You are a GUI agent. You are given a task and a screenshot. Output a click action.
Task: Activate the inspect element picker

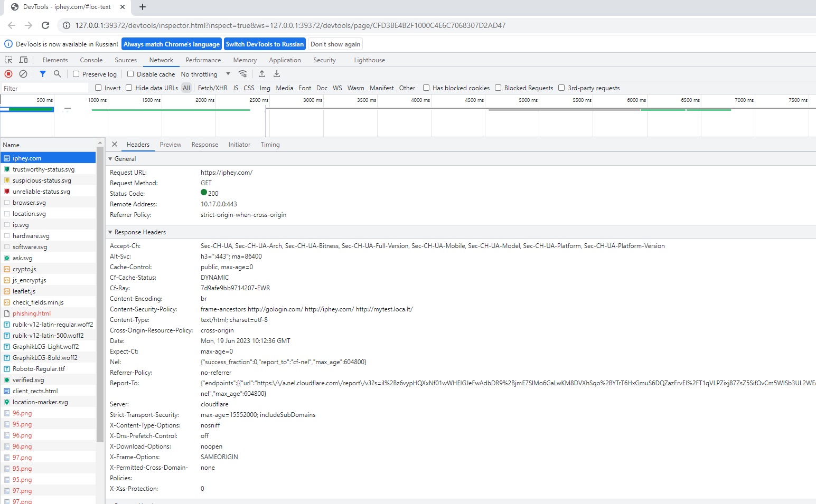[x=8, y=60]
